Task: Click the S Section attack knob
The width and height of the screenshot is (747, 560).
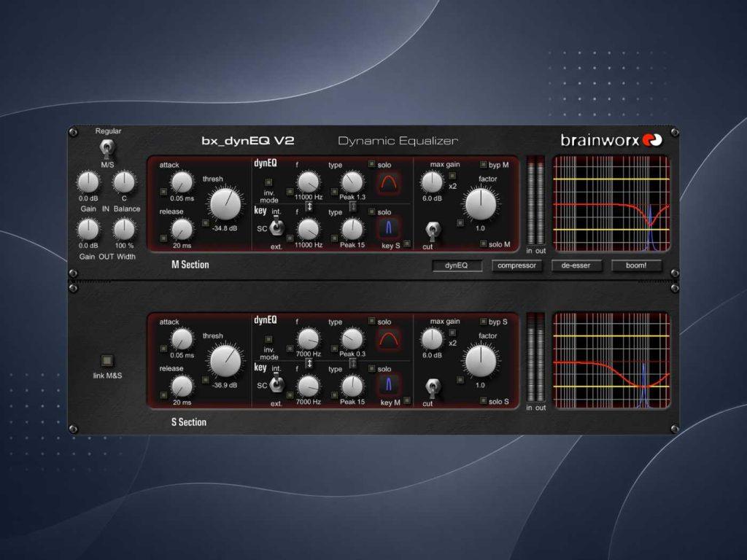Action: (182, 340)
